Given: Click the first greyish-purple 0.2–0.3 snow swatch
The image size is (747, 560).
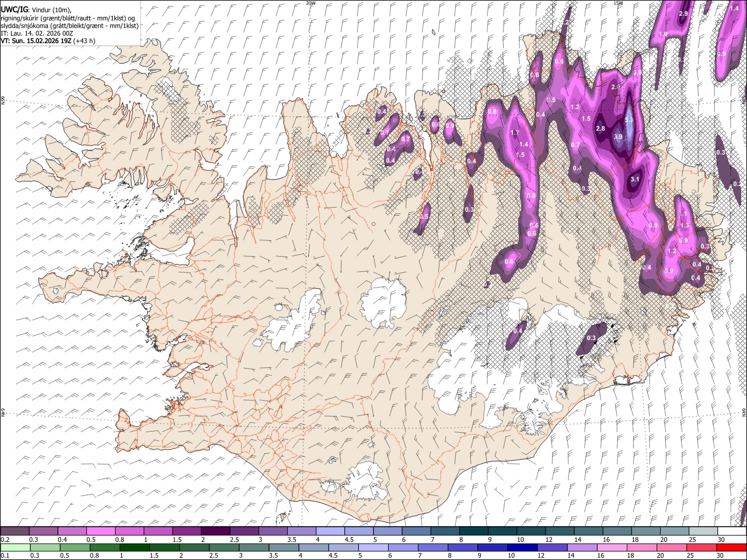Looking at the screenshot, I should coord(15,531).
